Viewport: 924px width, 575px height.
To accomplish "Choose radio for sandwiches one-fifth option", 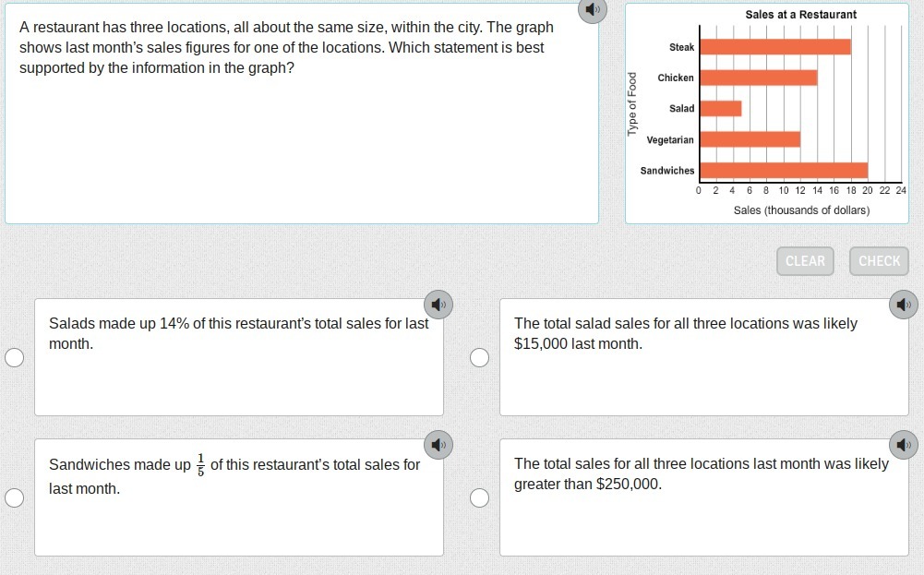I will click(14, 498).
